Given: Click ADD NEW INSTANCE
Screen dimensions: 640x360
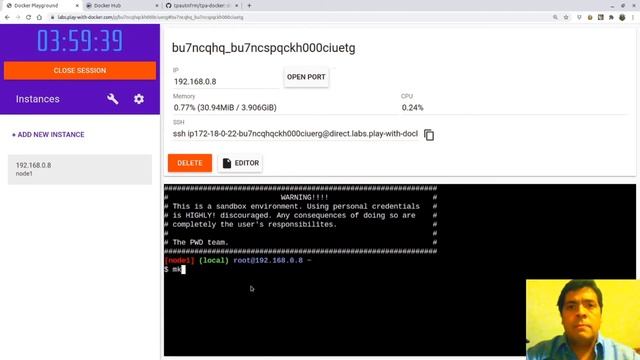Looking at the screenshot, I should click(48, 134).
